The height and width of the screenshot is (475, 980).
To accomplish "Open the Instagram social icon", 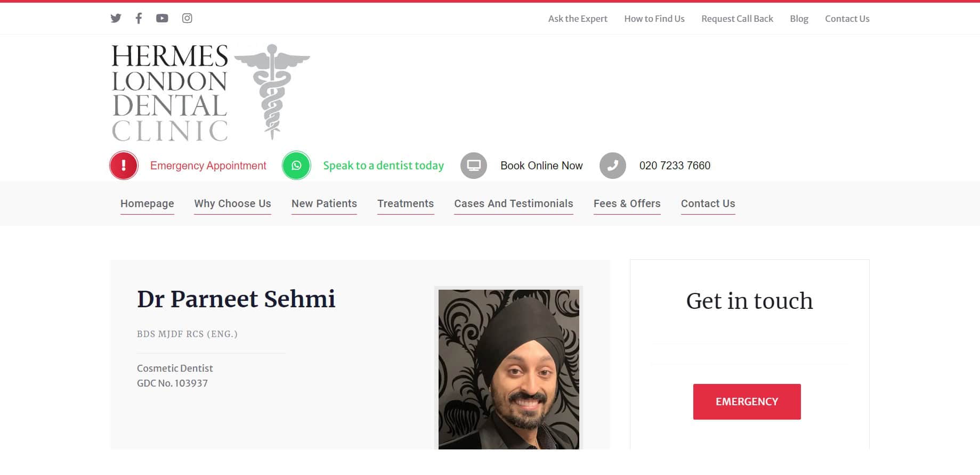I will coord(187,18).
